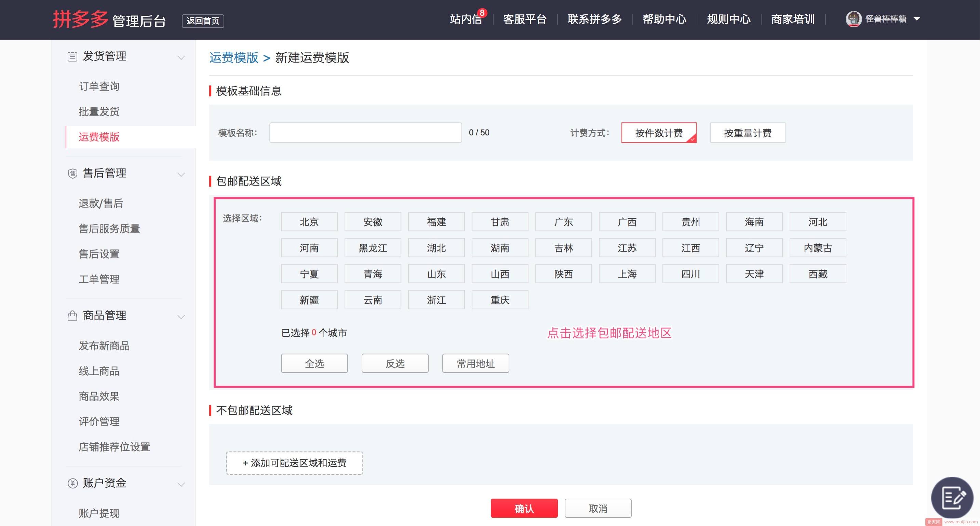
Task: Open 联系拼多多 in top navigation
Action: (x=595, y=19)
